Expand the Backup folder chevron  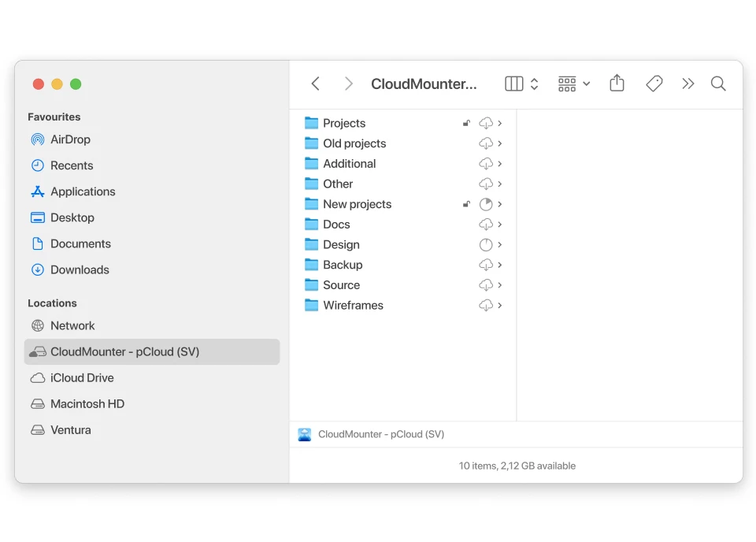[x=500, y=265]
